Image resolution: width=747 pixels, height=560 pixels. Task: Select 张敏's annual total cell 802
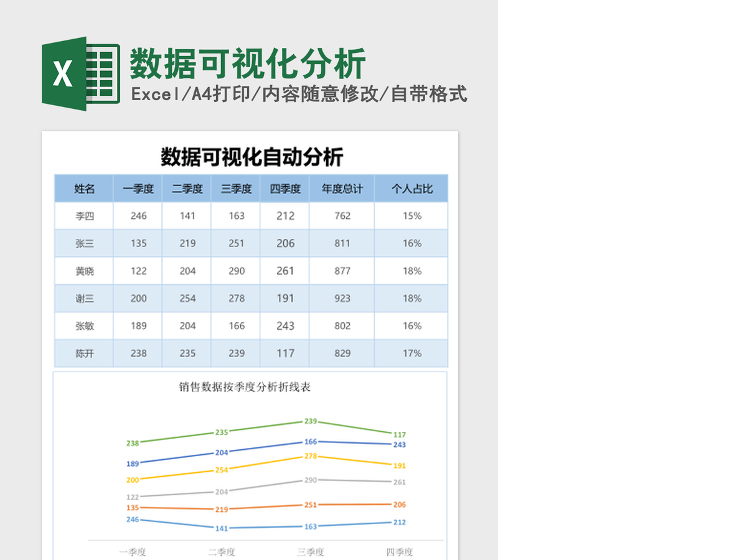click(x=342, y=325)
